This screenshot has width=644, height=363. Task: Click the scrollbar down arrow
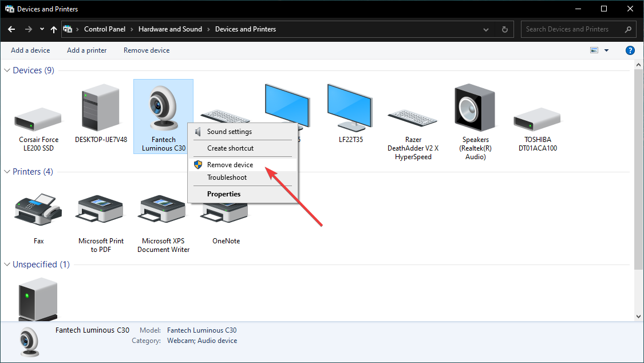pos(639,316)
